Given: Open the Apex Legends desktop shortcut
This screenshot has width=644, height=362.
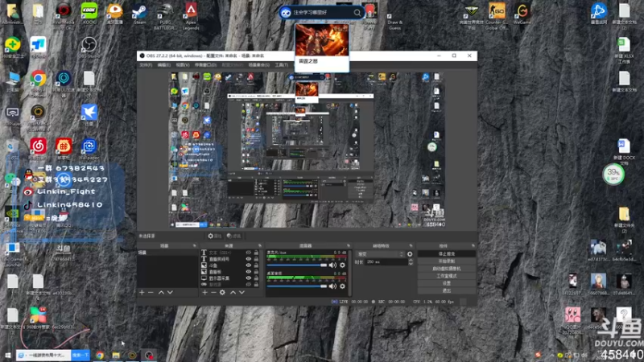Looking at the screenshot, I should tap(191, 15).
